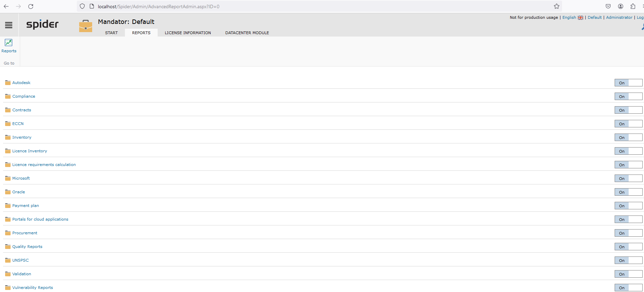This screenshot has width=644, height=292.
Task: Click the Validation folder icon
Action: click(x=8, y=274)
